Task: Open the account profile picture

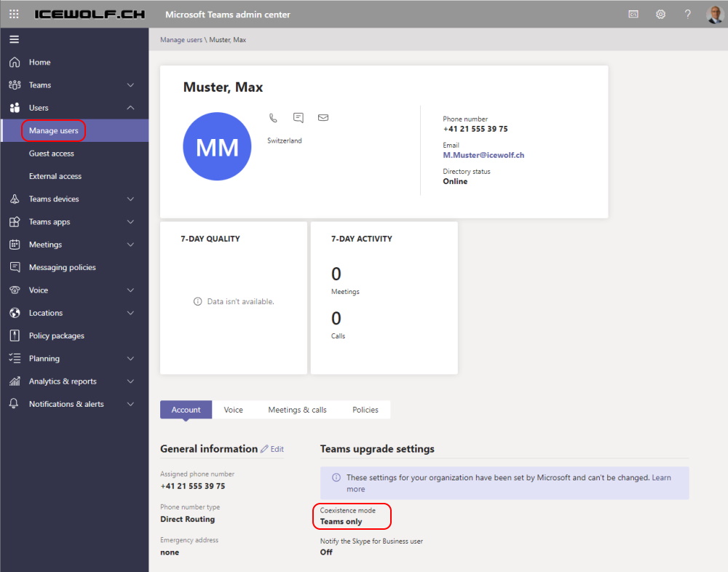Action: point(715,15)
